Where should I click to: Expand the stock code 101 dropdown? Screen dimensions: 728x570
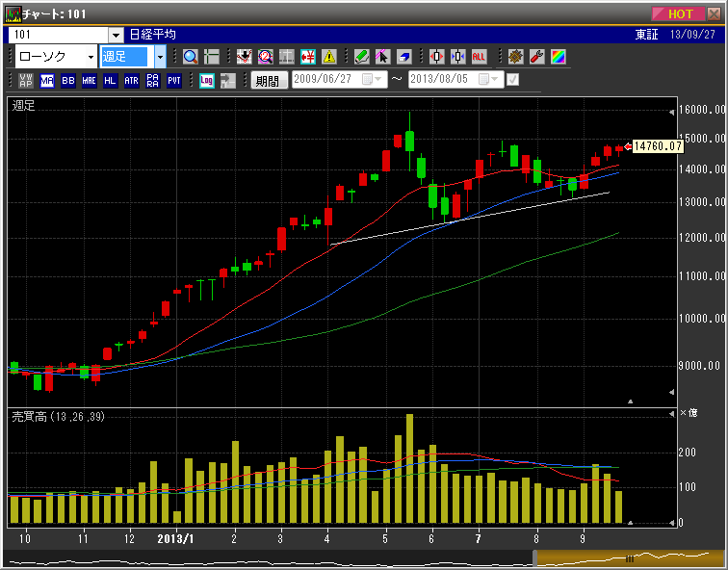[x=116, y=35]
